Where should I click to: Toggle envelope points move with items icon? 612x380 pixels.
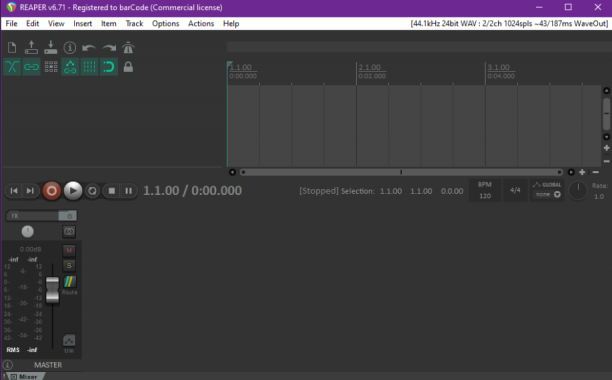[70, 67]
